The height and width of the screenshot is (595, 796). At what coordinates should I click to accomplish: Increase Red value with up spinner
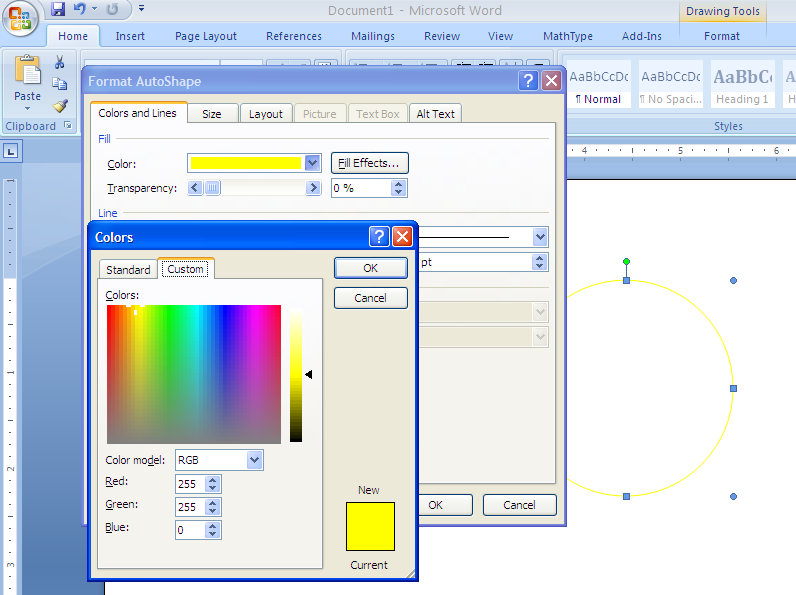pyautogui.click(x=213, y=480)
